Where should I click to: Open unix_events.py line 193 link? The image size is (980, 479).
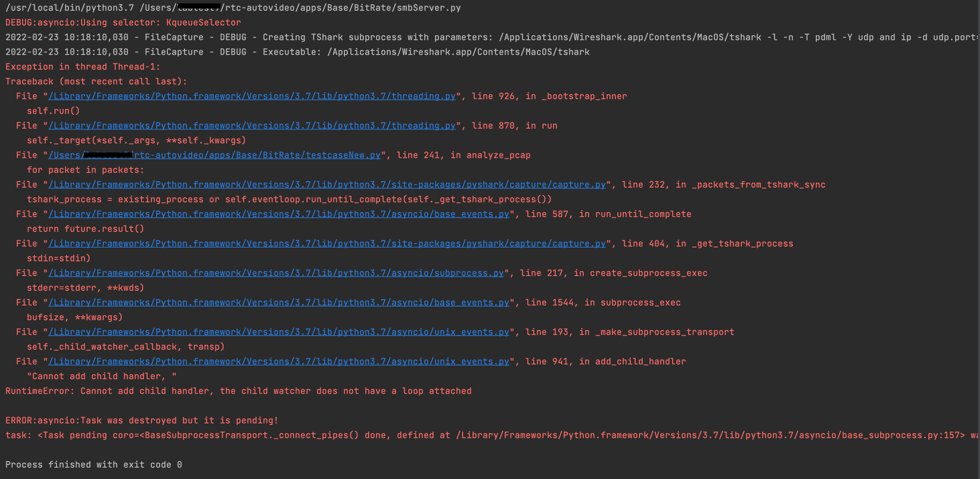click(278, 332)
